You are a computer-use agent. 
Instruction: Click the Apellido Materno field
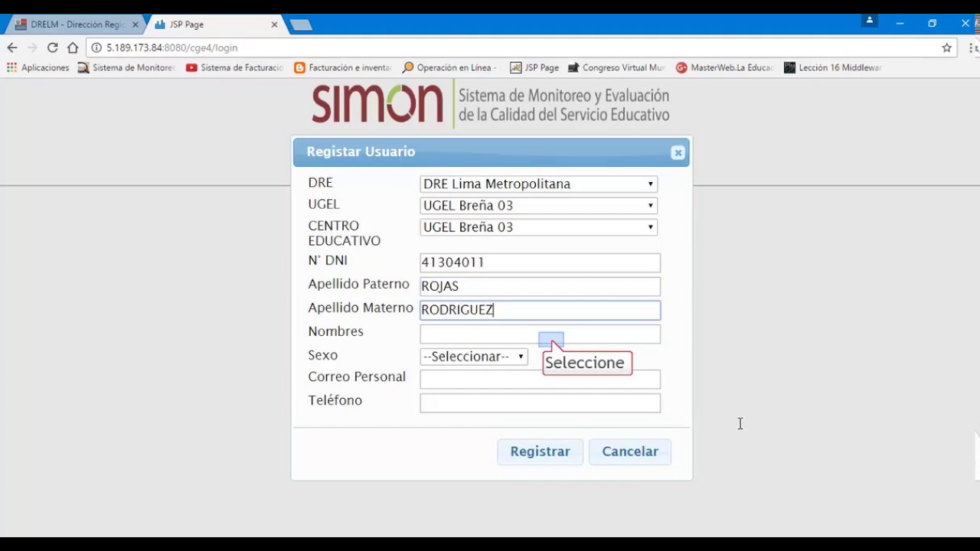[x=540, y=310]
